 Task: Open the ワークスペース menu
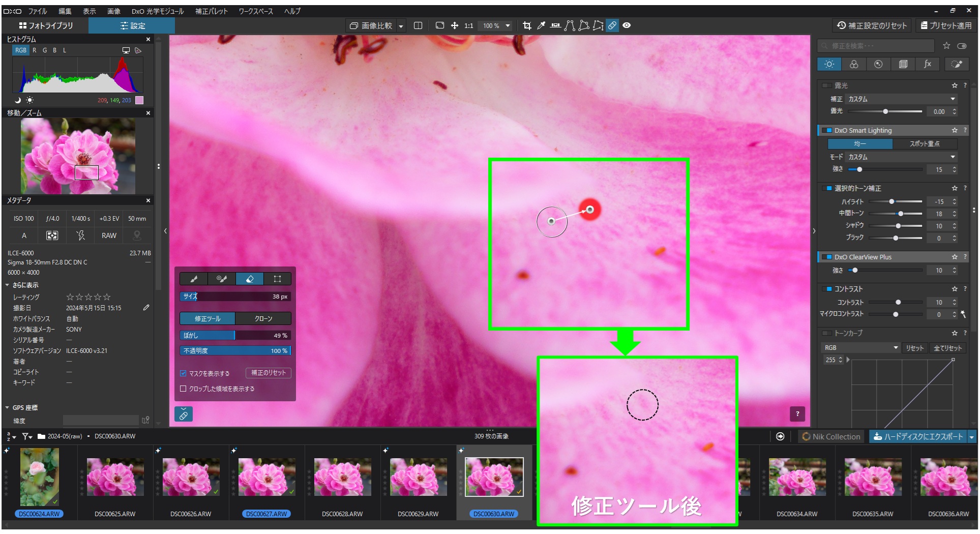tap(256, 11)
